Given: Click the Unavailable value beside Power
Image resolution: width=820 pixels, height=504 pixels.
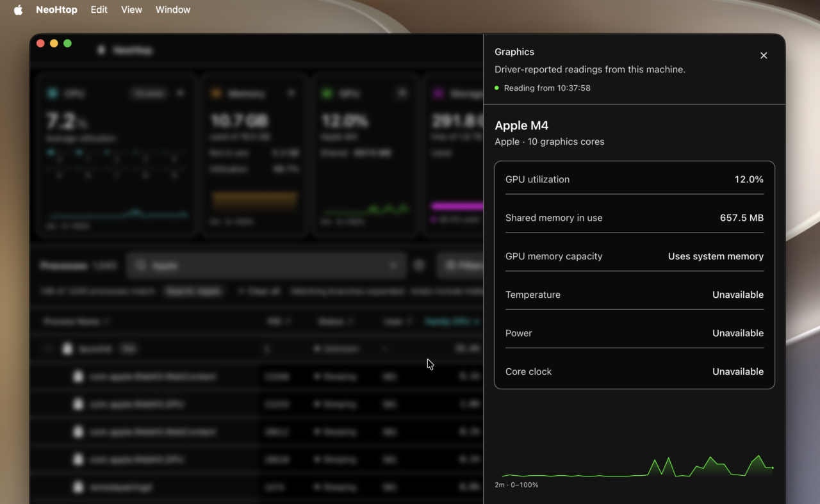Looking at the screenshot, I should 738,333.
